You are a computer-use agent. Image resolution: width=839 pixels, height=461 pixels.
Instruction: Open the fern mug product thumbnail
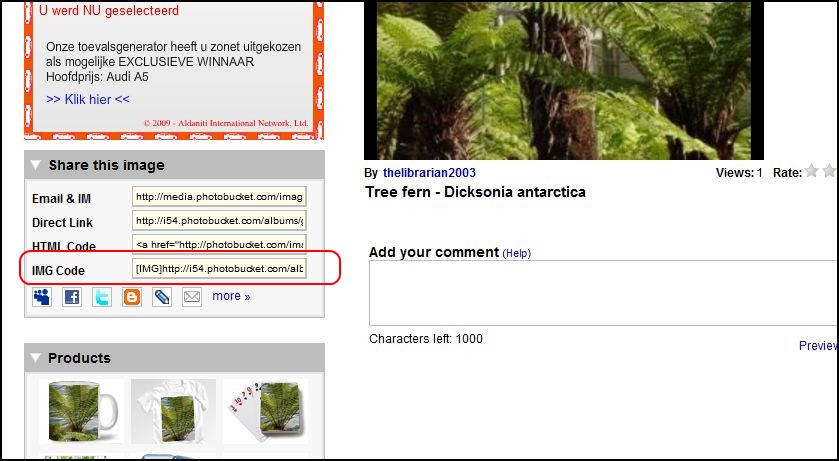coord(81,411)
